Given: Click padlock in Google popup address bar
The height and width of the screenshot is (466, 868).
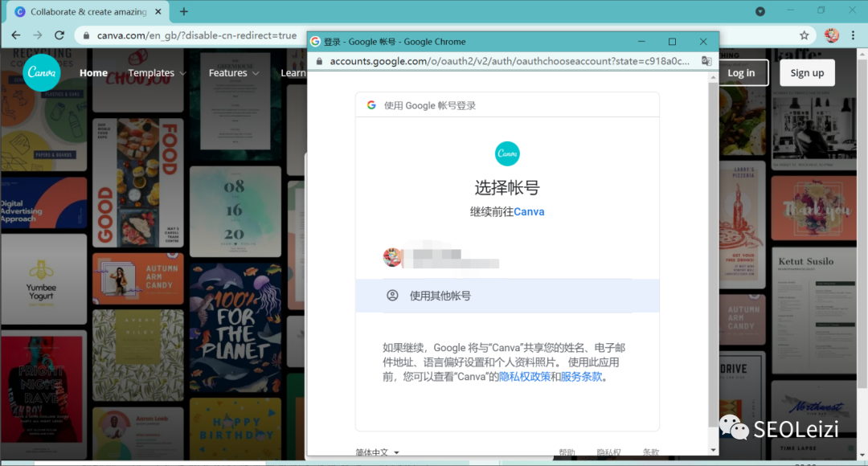Looking at the screenshot, I should pos(319,61).
